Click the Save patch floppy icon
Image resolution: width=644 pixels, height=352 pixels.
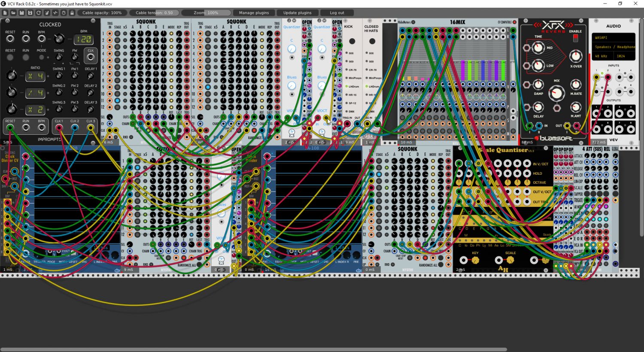22,13
